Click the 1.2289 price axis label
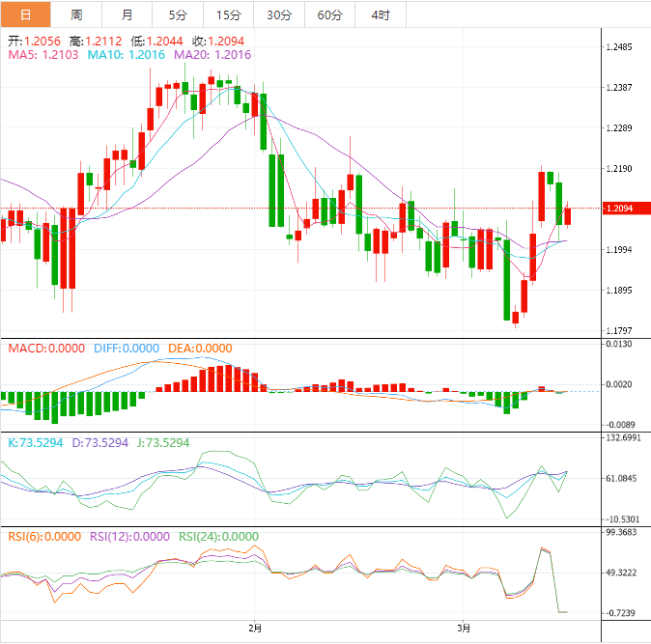This screenshot has height=644, width=651. pyautogui.click(x=619, y=127)
